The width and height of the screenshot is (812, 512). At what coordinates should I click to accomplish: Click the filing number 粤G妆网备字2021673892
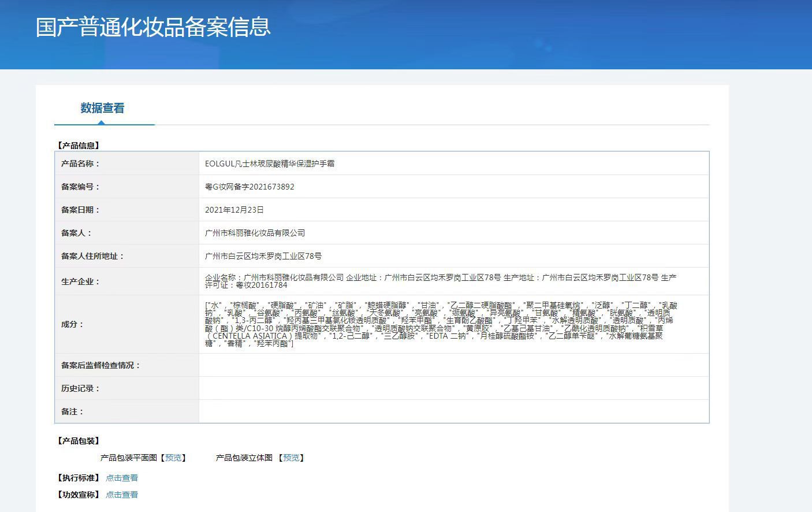(249, 187)
